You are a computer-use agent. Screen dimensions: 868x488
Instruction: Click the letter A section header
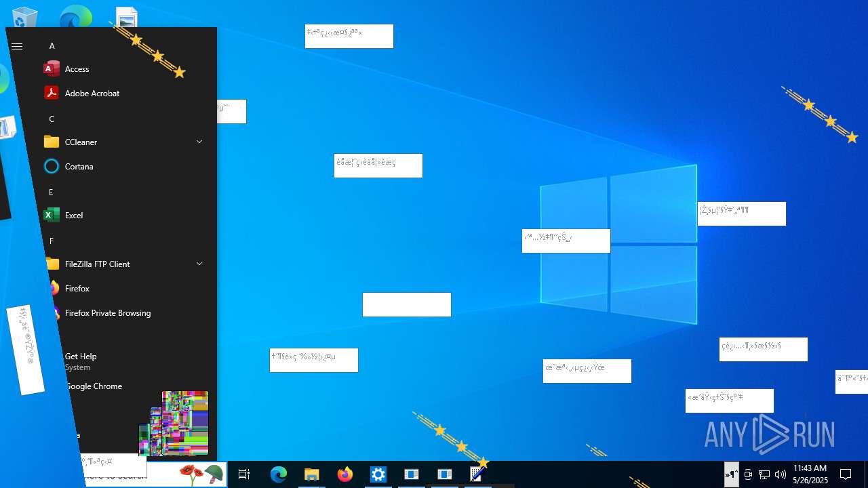pos(52,46)
